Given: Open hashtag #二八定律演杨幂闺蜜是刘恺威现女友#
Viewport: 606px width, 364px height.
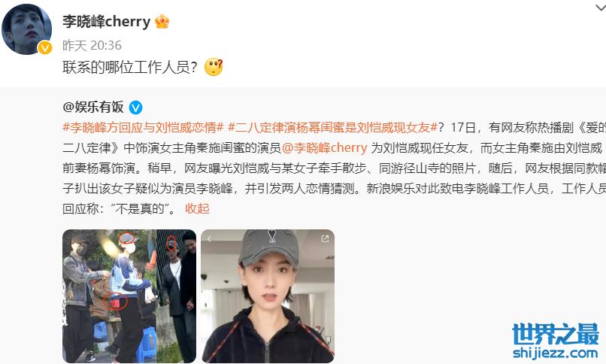Looking at the screenshot, I should [x=333, y=128].
